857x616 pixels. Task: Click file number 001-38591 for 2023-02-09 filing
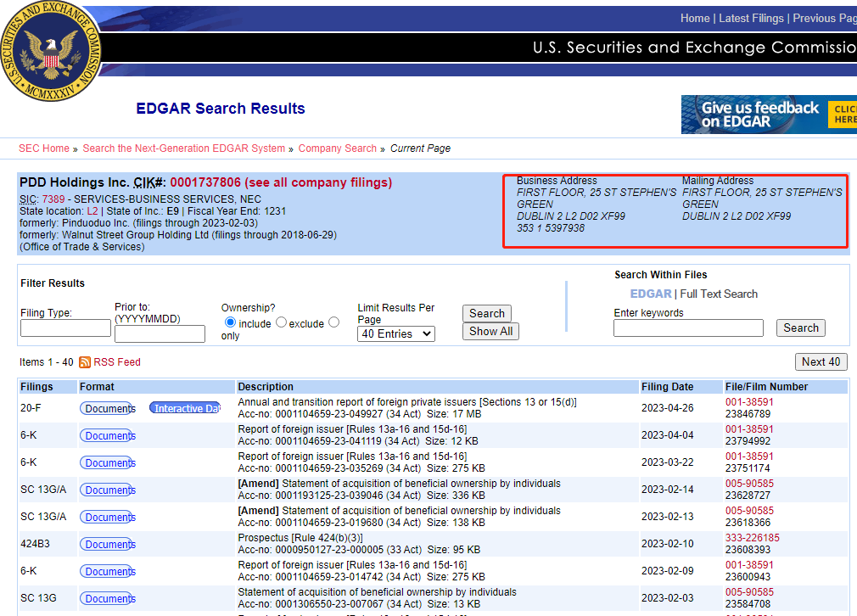coord(749,565)
